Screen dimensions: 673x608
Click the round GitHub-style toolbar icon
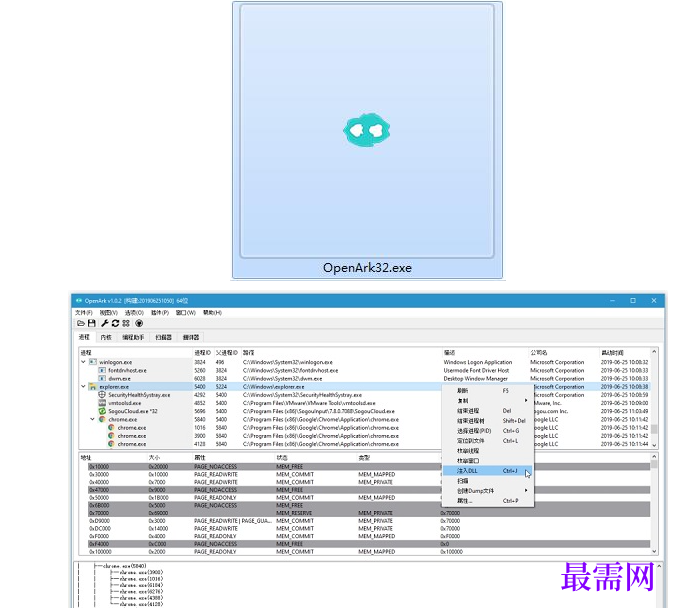(139, 323)
